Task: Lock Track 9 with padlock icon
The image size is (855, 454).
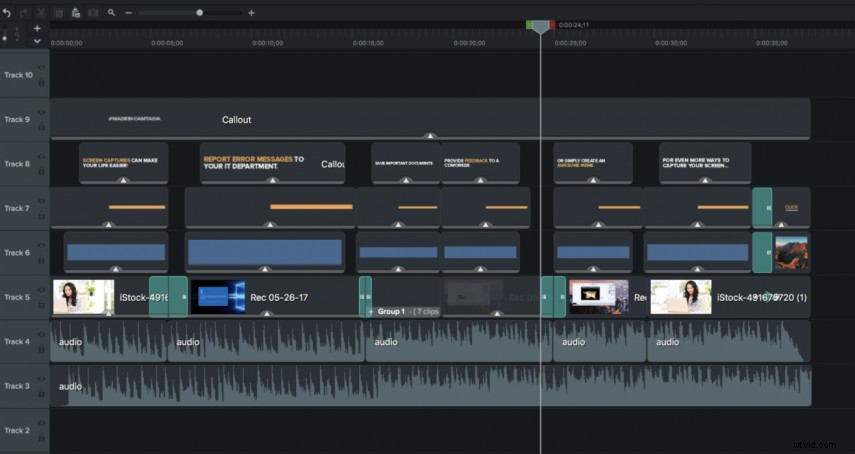Action: (x=41, y=127)
